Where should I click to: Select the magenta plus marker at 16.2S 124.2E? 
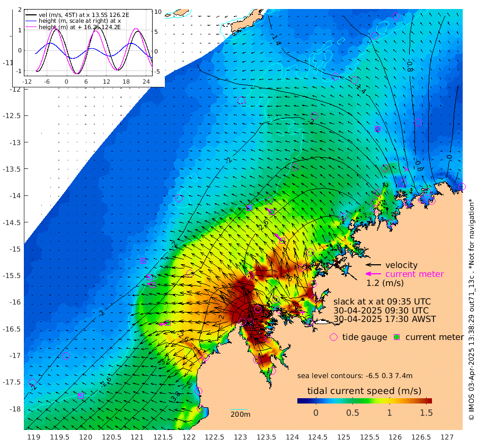point(303,312)
